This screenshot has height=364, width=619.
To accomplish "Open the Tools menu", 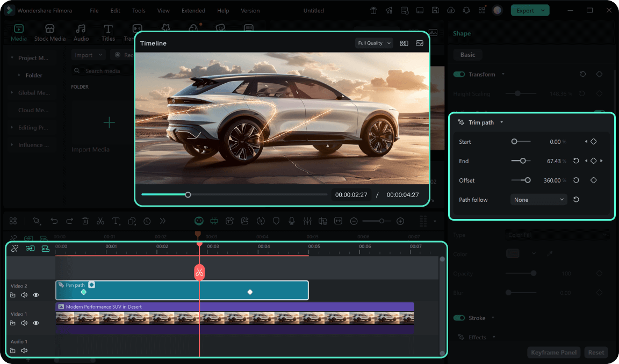I will [139, 11].
